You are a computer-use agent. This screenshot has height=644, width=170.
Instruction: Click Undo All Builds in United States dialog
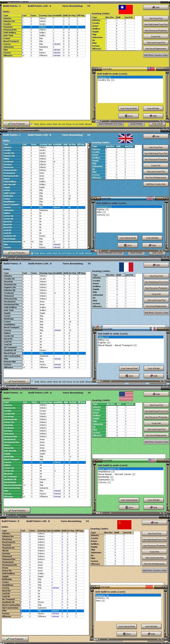coord(154,500)
